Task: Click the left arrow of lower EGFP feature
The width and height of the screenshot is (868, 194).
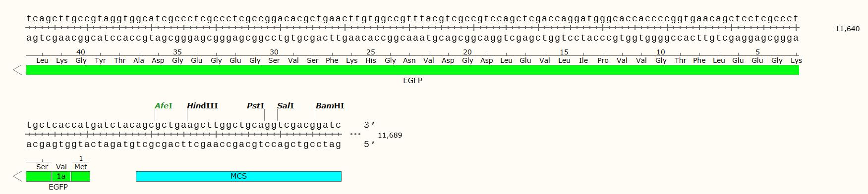Action: [x=18, y=176]
